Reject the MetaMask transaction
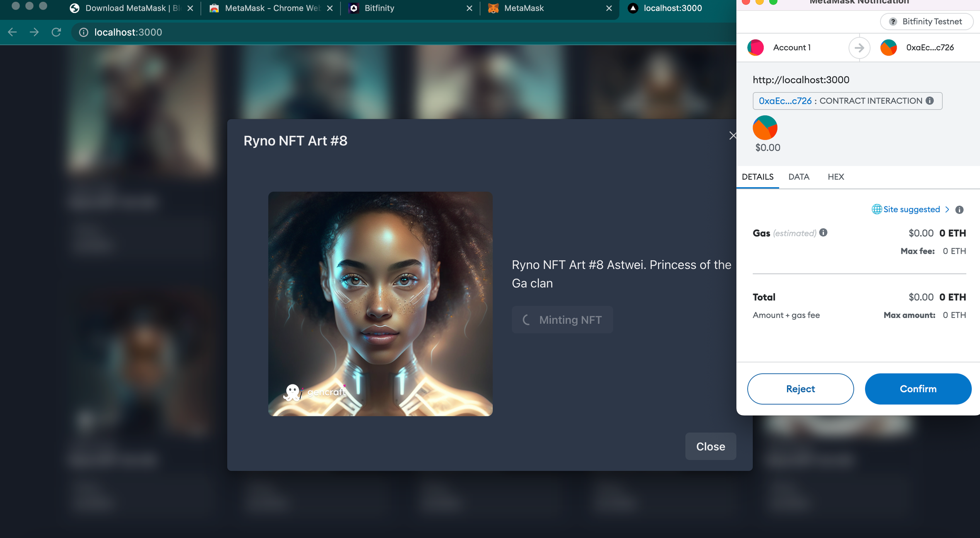980x538 pixels. coord(800,389)
